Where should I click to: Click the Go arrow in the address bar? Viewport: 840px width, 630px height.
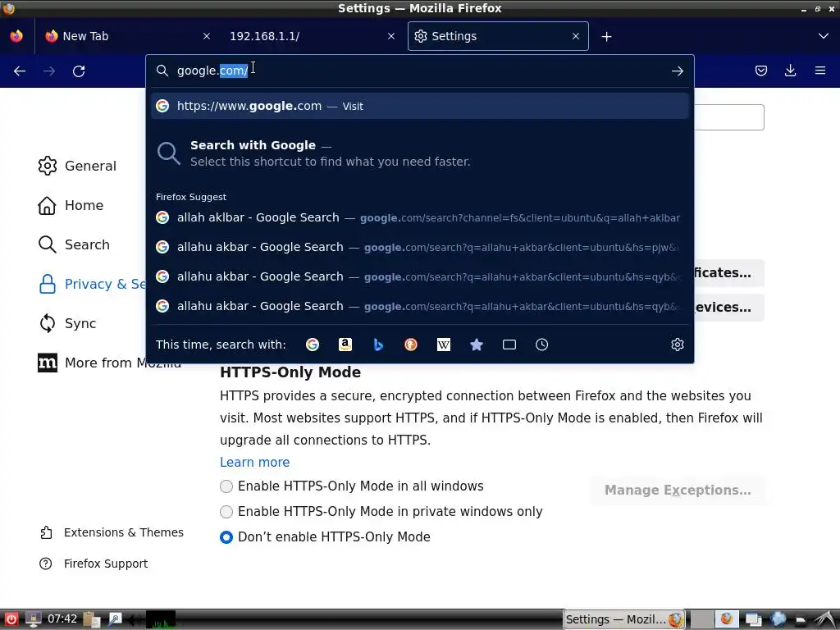pos(677,71)
